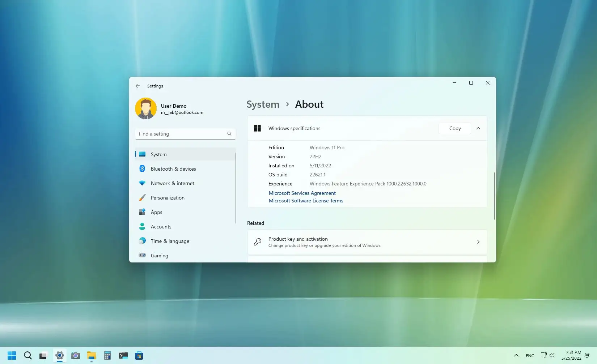597x364 pixels.
Task: Click the Installed on date 5/11/2022
Action: (320, 166)
